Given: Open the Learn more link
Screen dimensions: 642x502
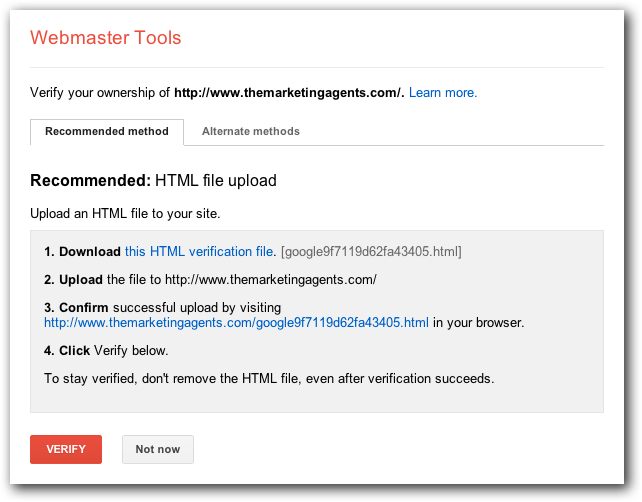Looking at the screenshot, I should point(443,93).
